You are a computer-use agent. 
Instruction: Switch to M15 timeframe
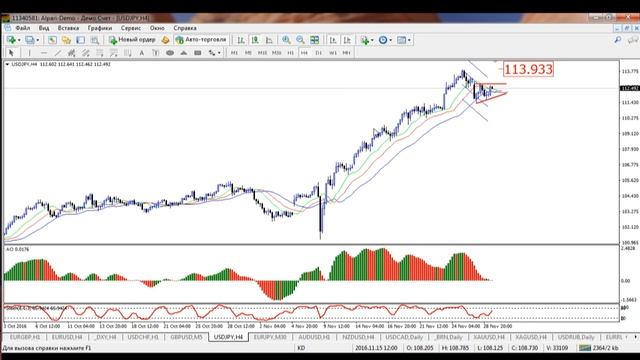click(262, 53)
